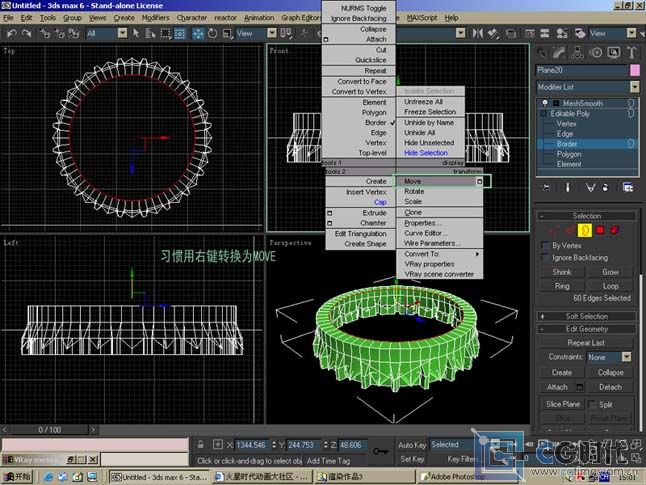The image size is (646, 485).
Task: Toggle the Ignore Backfacing checkbox
Action: pos(545,258)
